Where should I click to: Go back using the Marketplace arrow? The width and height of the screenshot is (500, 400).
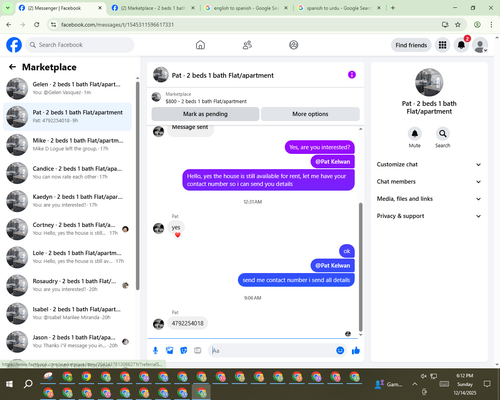pyautogui.click(x=13, y=67)
